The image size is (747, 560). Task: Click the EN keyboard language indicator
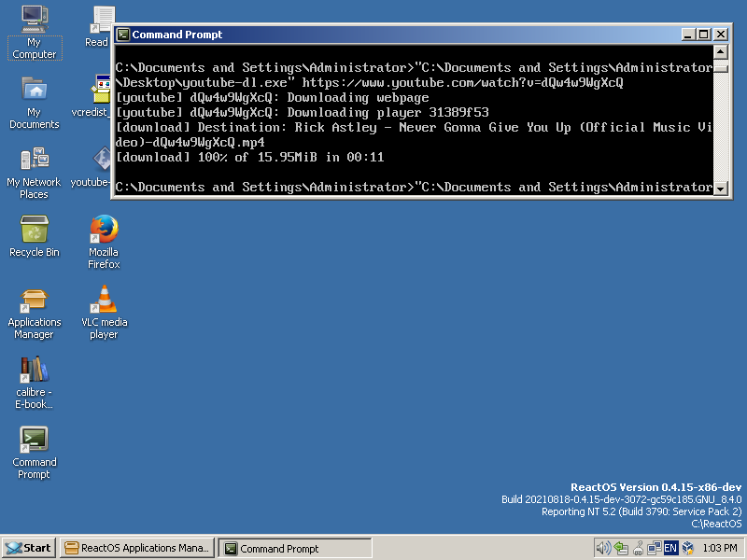click(670, 548)
